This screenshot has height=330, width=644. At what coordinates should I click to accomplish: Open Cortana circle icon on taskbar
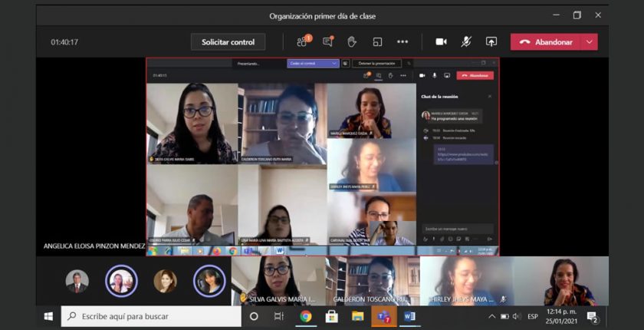(254, 316)
